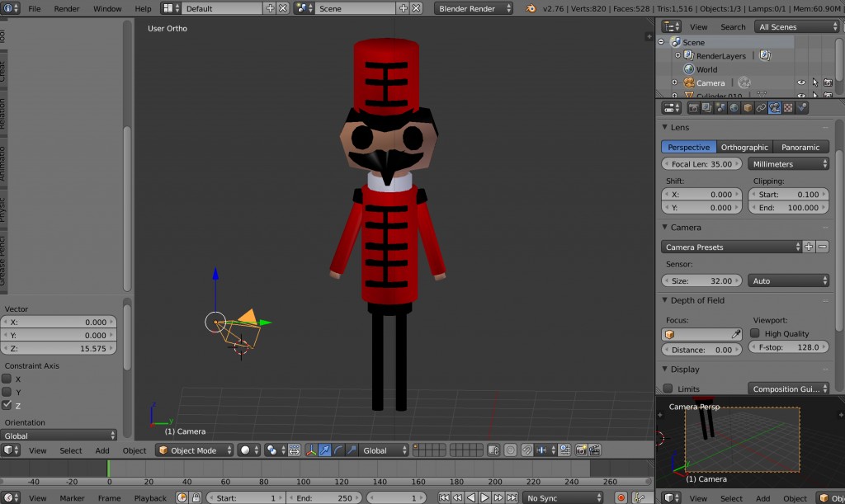Viewport: 845px width, 504px height.
Task: Click the Focus eyedropper under Depth of Field
Action: tap(737, 333)
